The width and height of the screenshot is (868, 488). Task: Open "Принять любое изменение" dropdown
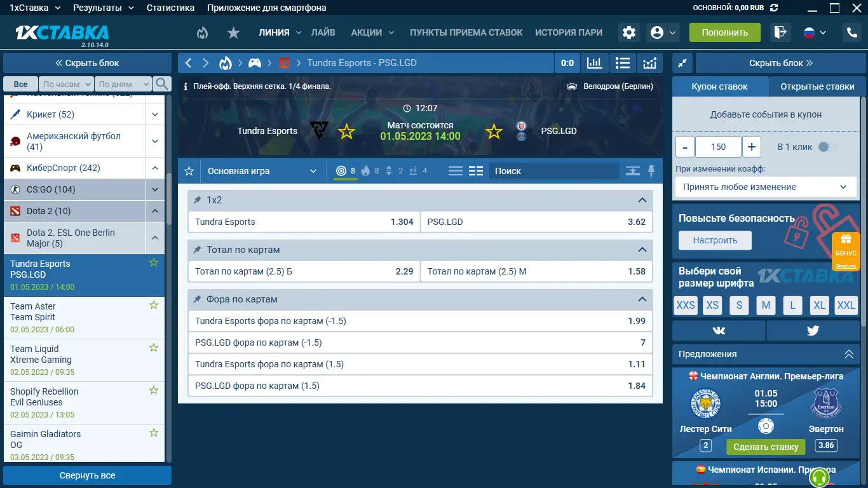[x=764, y=187]
